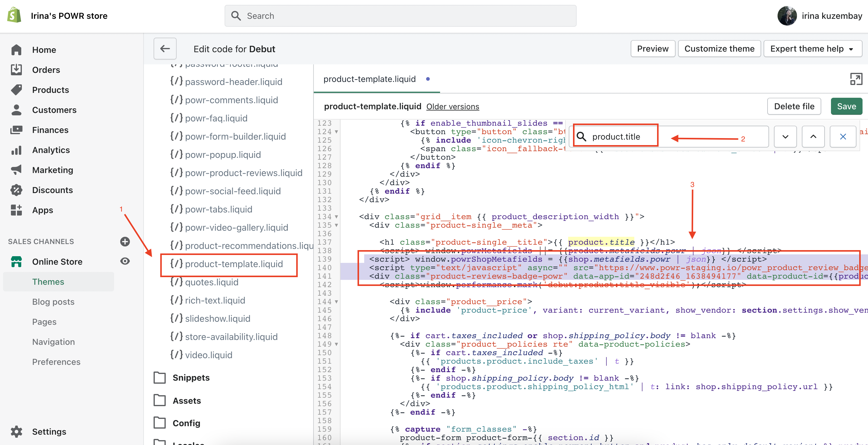
Task: Select product-template.liquid in file list
Action: [x=227, y=263]
